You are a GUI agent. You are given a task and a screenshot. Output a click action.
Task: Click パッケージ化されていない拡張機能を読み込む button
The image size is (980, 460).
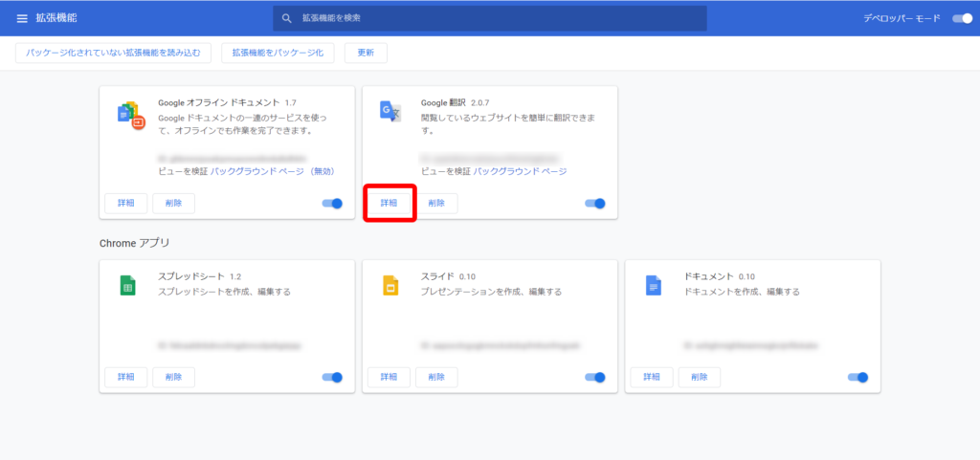pos(113,53)
